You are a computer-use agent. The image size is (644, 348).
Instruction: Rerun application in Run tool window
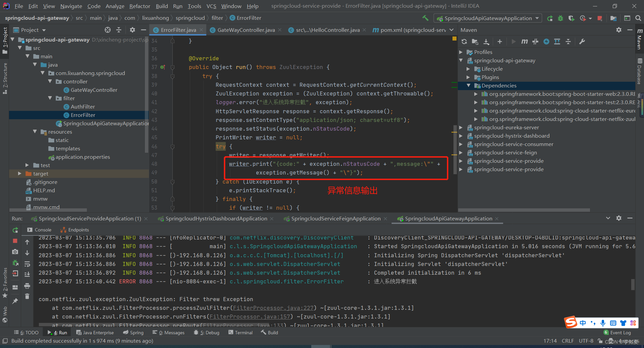pyautogui.click(x=15, y=230)
